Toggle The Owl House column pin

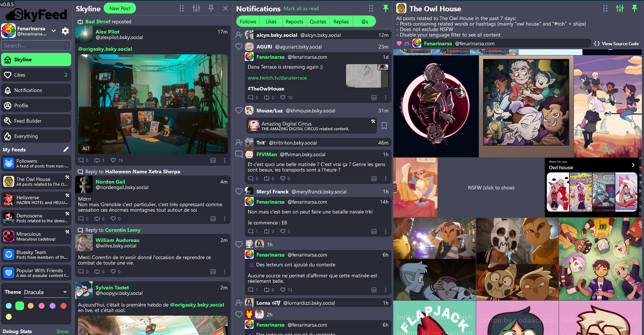click(x=635, y=8)
